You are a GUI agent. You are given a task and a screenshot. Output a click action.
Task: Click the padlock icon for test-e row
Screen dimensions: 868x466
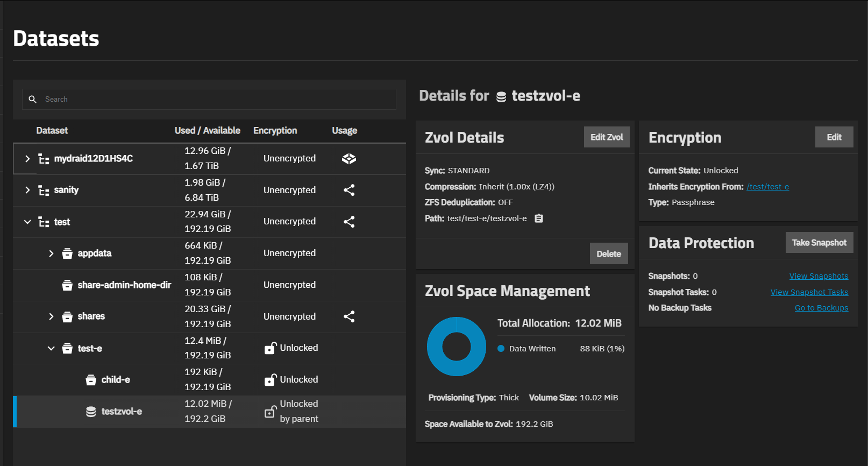pos(270,348)
